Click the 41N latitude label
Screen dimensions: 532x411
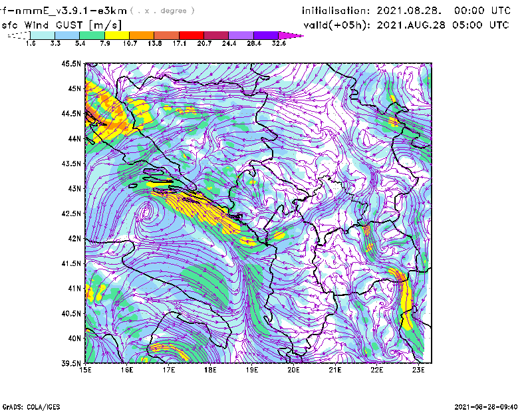click(74, 289)
